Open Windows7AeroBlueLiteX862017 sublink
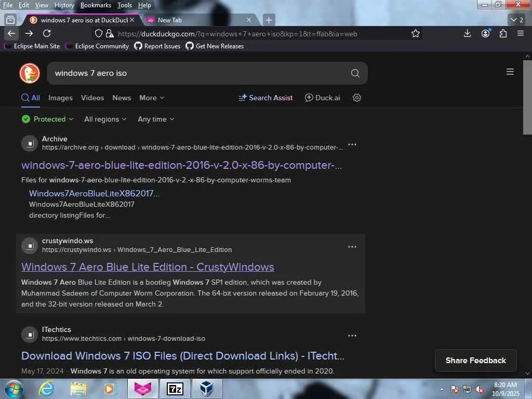Image resolution: width=532 pixels, height=399 pixels. coord(94,193)
